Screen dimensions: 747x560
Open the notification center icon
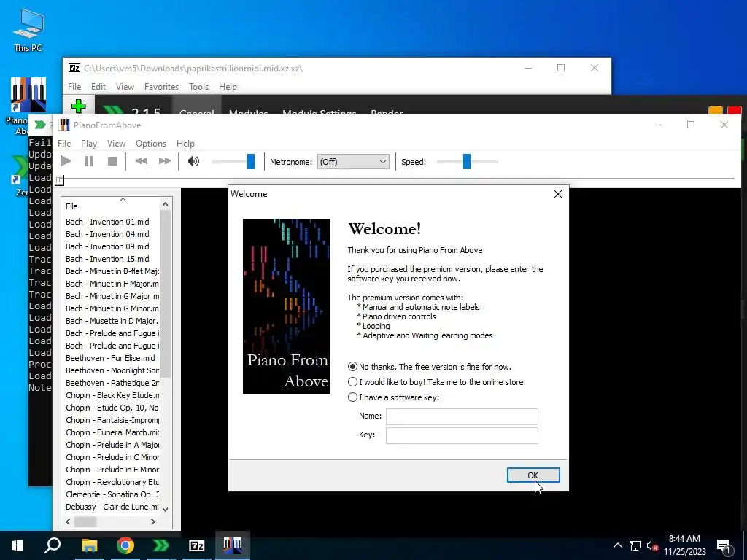tap(724, 546)
